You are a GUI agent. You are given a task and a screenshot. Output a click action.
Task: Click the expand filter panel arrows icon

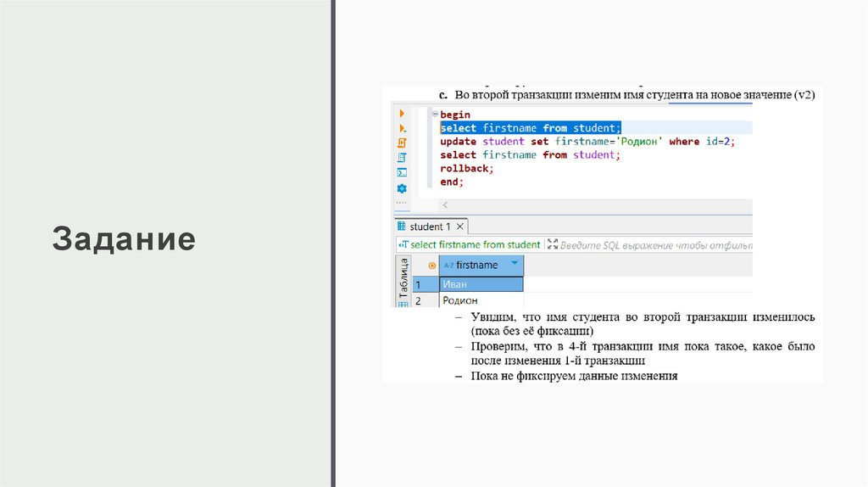(x=553, y=244)
